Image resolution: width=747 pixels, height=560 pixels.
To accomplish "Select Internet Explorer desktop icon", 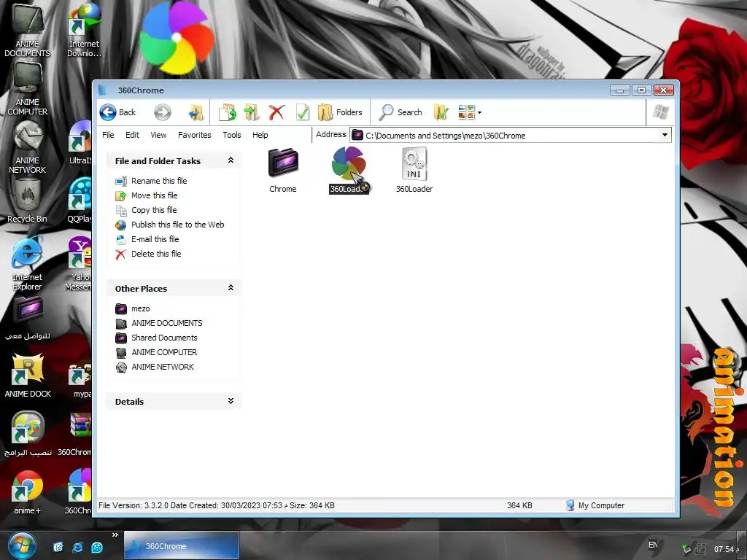I will (27, 263).
